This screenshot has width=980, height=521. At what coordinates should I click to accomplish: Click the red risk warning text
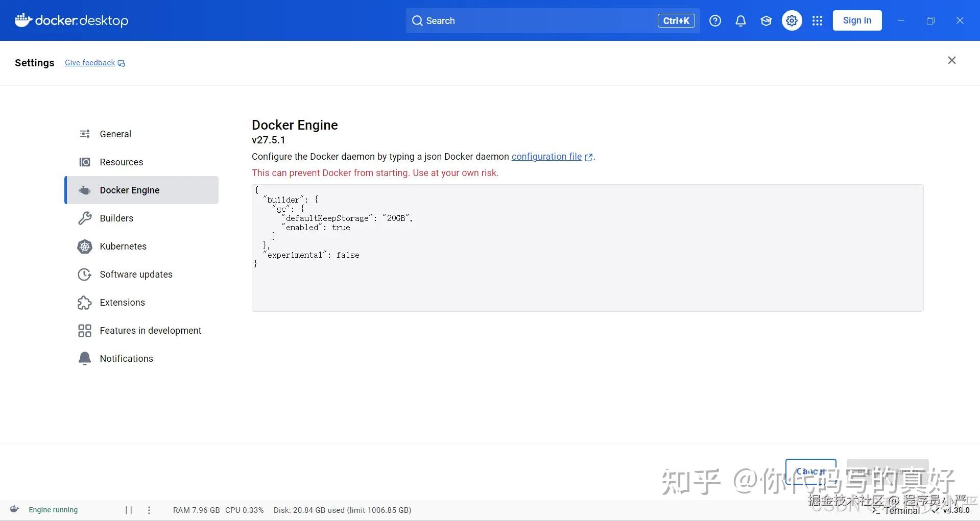click(375, 173)
